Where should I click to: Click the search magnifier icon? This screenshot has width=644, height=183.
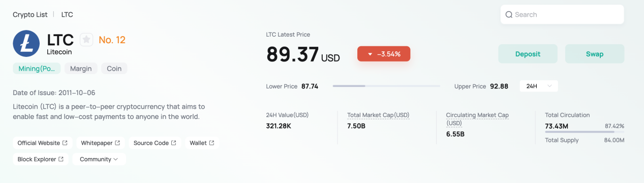click(x=509, y=15)
